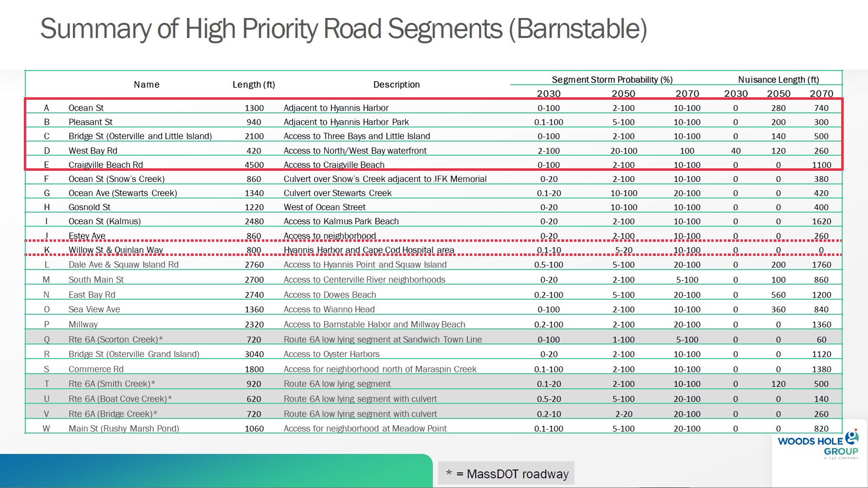Click 'Access to Dowes Beach' description
The width and height of the screenshot is (868, 488).
point(330,295)
